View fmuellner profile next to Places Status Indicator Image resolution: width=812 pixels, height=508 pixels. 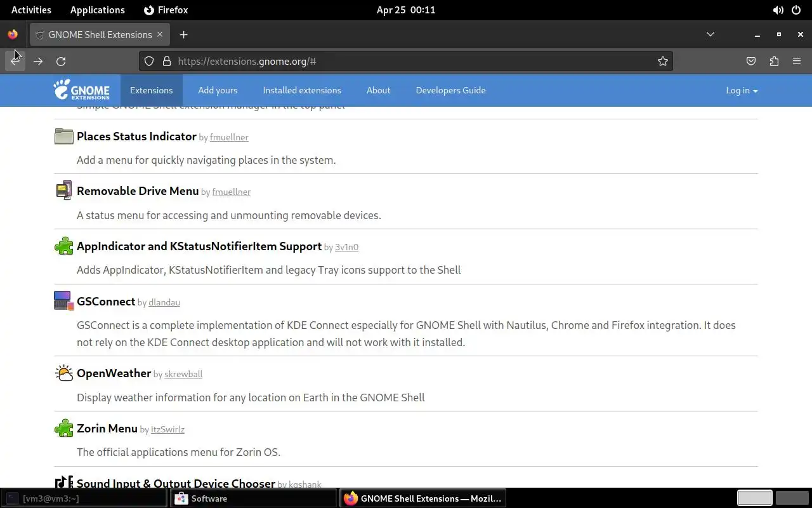coord(229,137)
